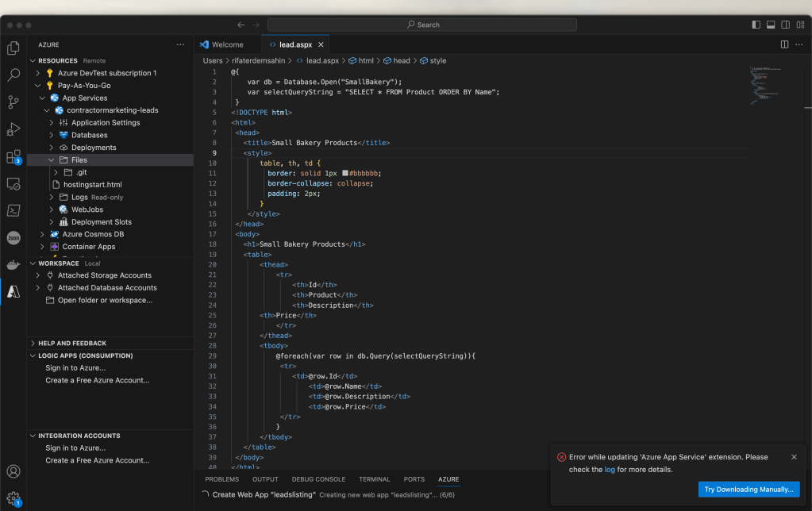Click the #bbbbbb color swatch
This screenshot has width=812, height=511.
345,173
